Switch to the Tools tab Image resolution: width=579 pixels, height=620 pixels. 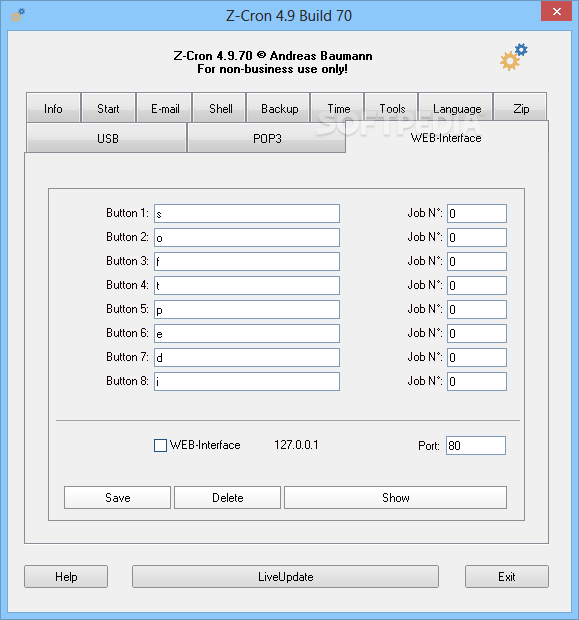point(391,108)
